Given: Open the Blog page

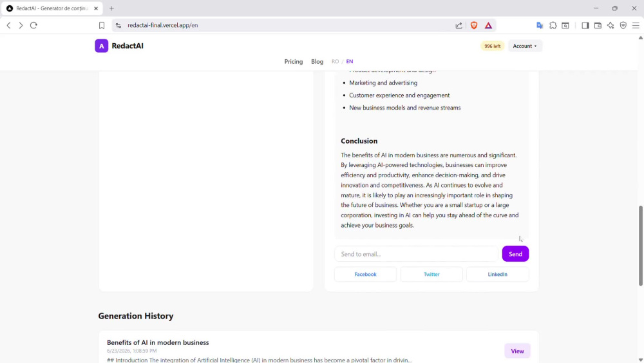Looking at the screenshot, I should [317, 61].
